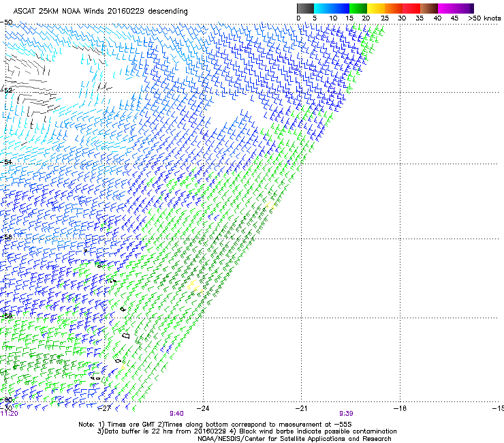
Task: Click the purple '11:20' time stamp
Action: tap(9, 414)
